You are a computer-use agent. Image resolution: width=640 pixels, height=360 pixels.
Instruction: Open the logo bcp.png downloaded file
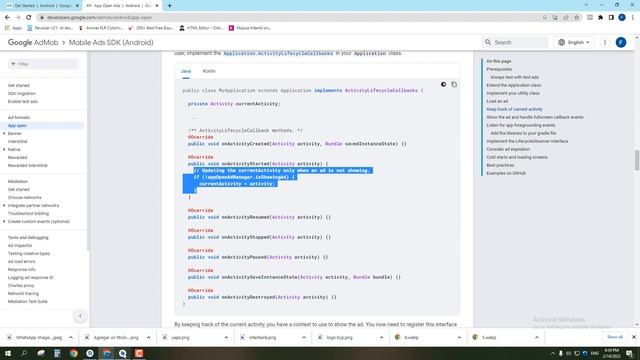(x=339, y=338)
